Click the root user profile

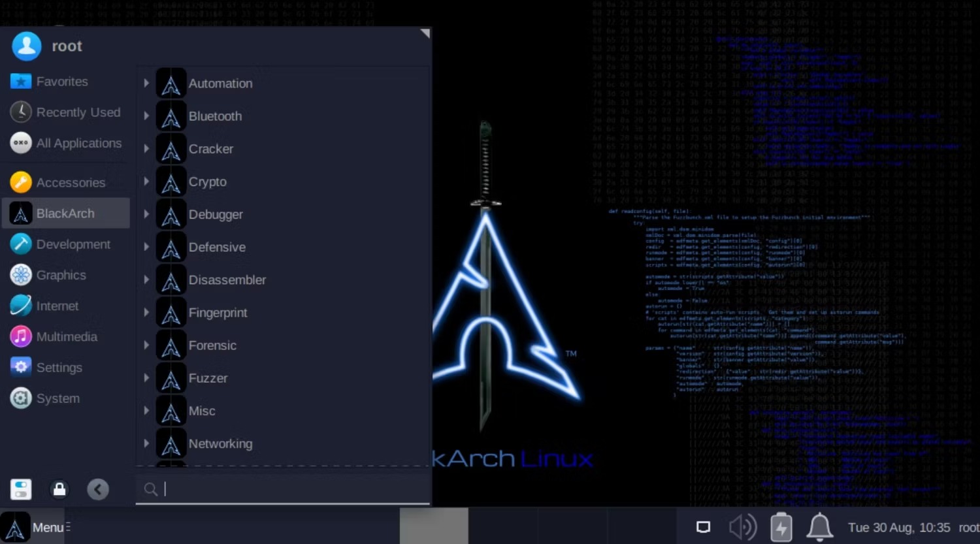coord(27,46)
